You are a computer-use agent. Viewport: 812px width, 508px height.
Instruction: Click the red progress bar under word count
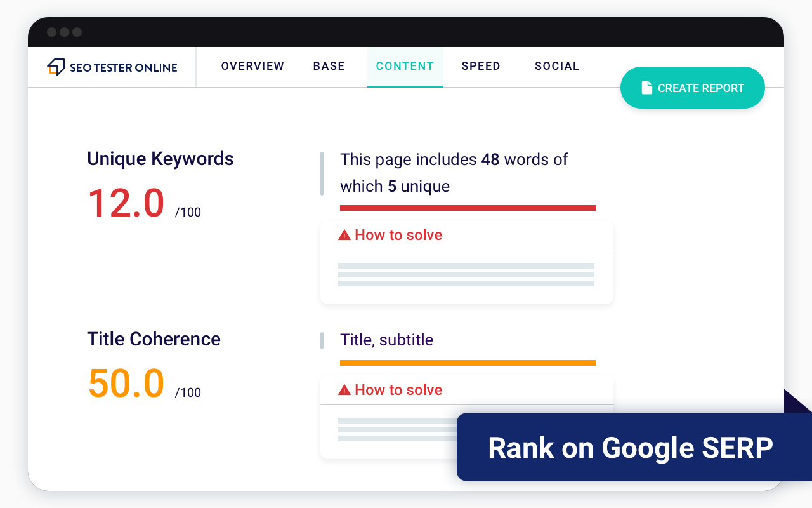pyautogui.click(x=468, y=208)
